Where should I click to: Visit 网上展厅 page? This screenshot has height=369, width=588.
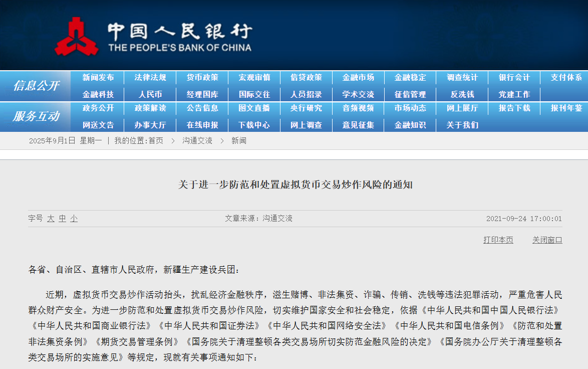[462, 108]
